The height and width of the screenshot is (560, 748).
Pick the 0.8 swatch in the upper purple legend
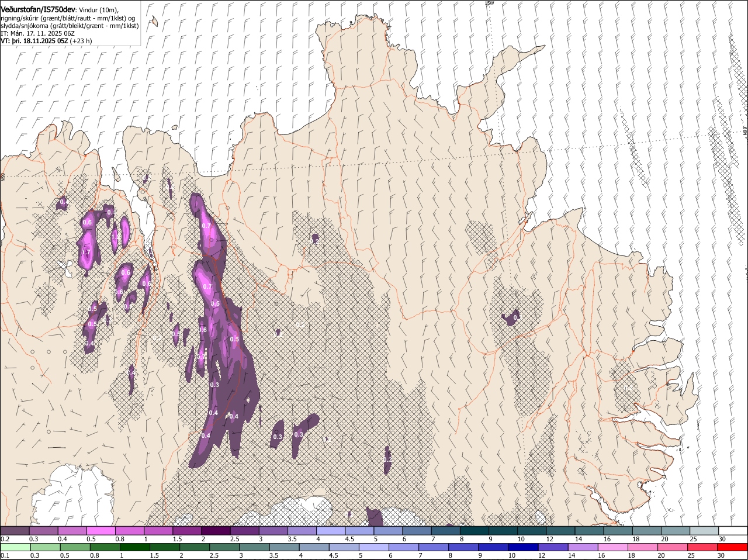pos(129,531)
